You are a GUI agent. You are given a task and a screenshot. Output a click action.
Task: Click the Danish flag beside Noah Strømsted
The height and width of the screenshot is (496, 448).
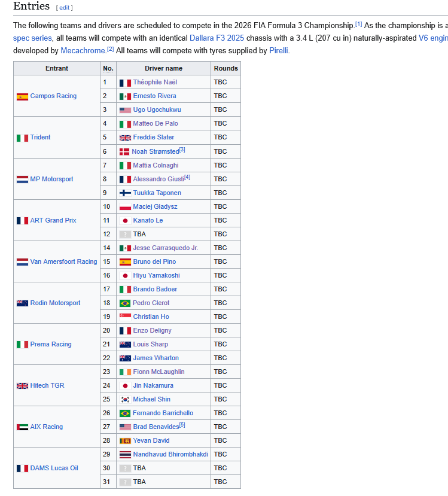(x=124, y=152)
